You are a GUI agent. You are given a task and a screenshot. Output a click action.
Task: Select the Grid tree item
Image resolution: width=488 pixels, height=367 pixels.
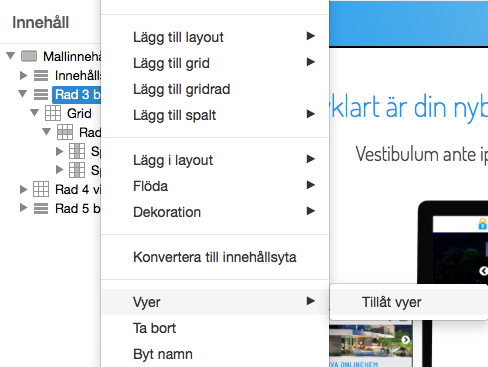point(79,114)
